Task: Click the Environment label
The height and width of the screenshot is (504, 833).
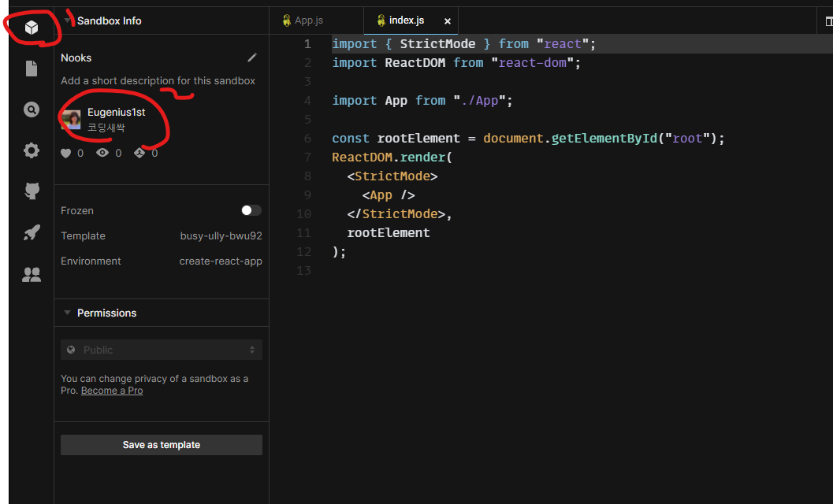Action: pyautogui.click(x=91, y=261)
